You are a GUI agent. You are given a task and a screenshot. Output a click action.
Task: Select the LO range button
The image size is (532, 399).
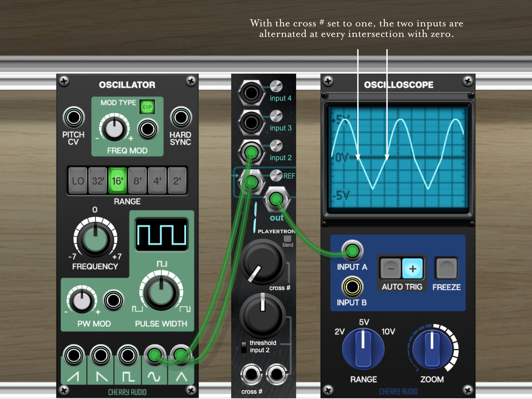(78, 181)
